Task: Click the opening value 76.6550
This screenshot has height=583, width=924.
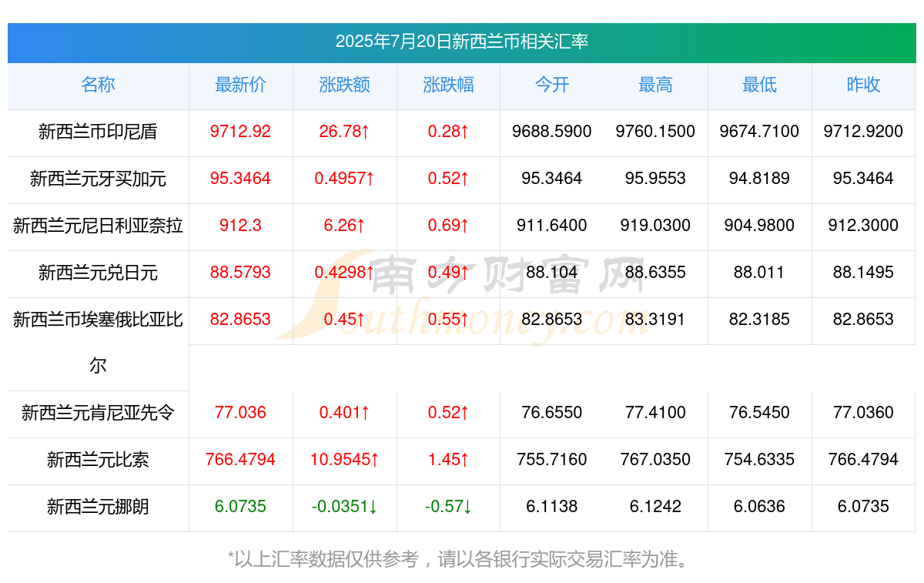Action: 552,413
